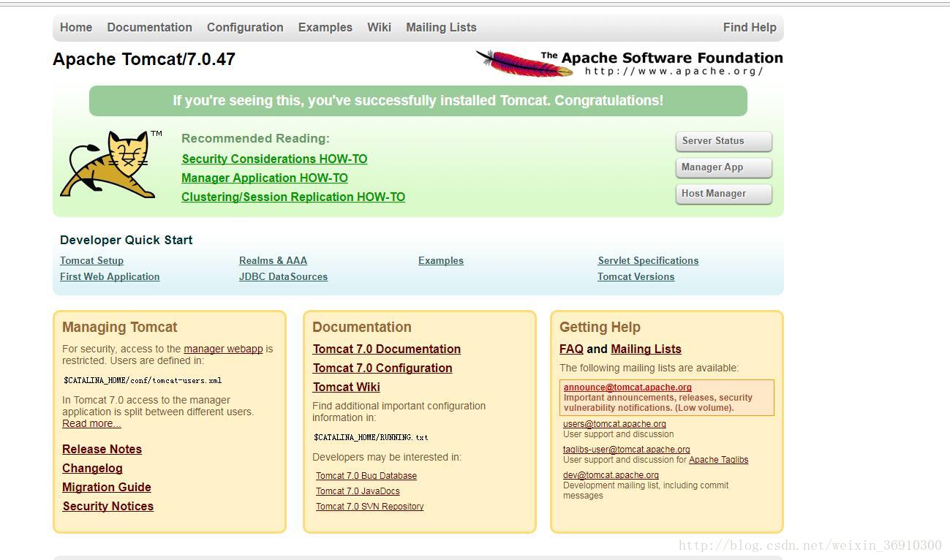Open users@tomcat.apache.org mailing list link
Viewport: 950px width, 560px height.
click(x=614, y=423)
